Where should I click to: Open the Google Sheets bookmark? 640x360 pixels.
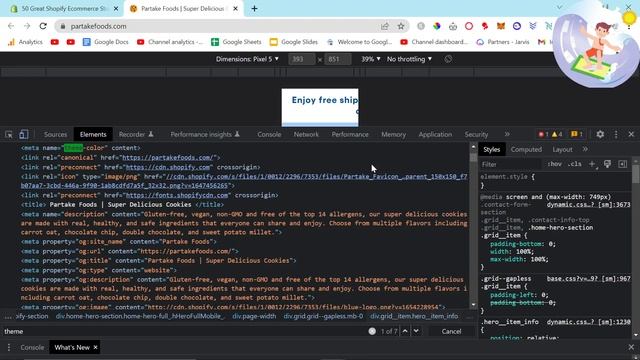236,42
